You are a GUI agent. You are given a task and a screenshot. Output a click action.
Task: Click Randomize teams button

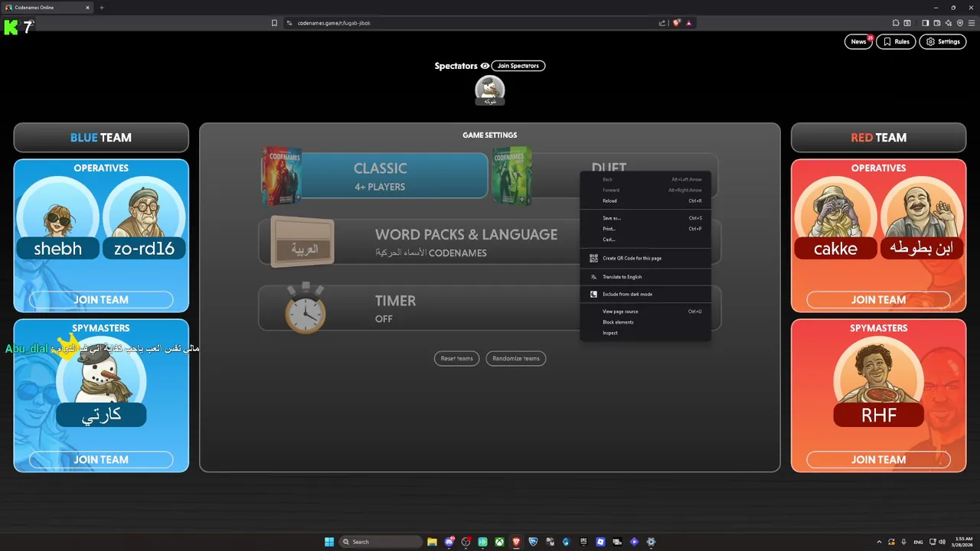click(x=516, y=358)
